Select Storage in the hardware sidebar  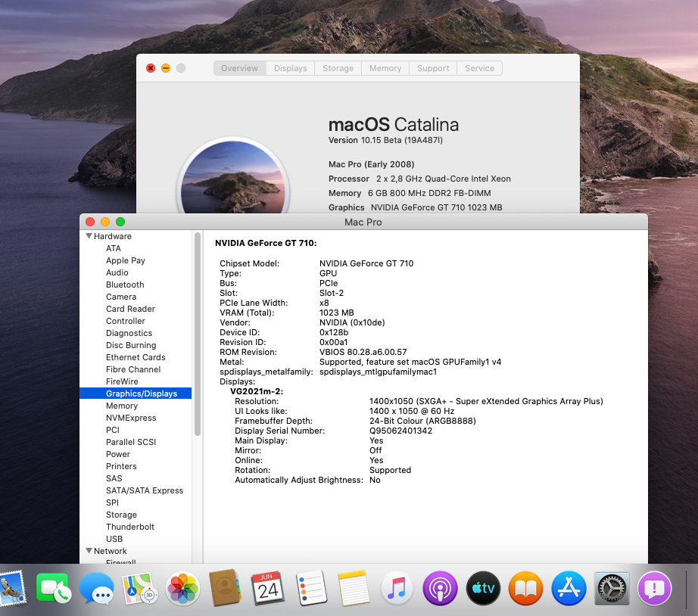coord(122,515)
